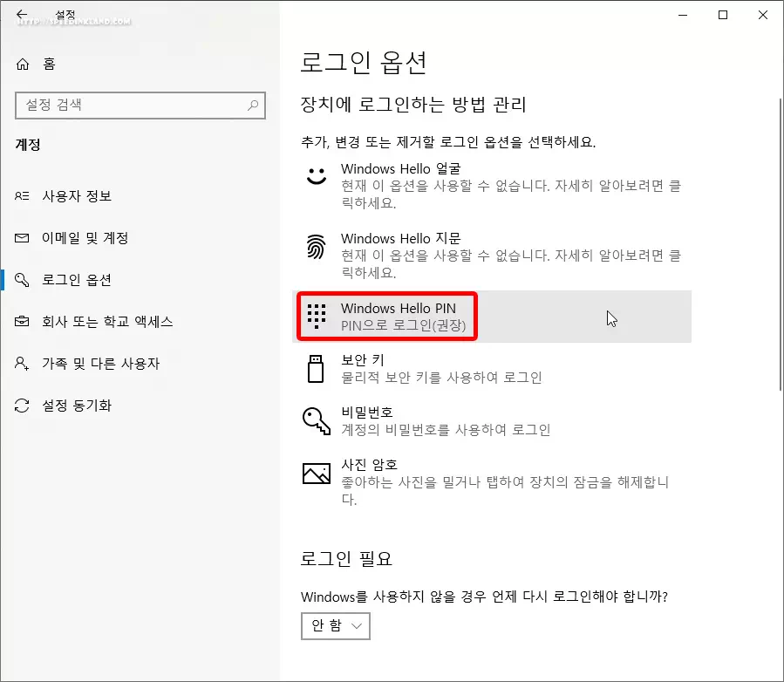
Task: Select the Windows Hello 지문 option title
Action: tap(400, 238)
